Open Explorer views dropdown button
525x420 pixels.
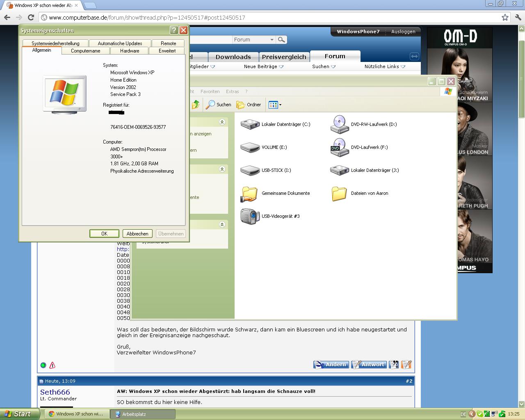[x=275, y=105]
